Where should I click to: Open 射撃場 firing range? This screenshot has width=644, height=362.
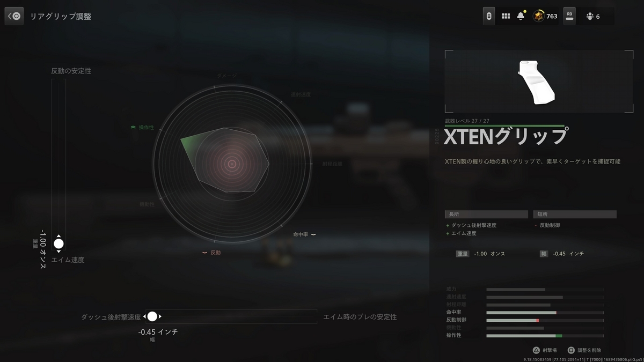click(550, 350)
